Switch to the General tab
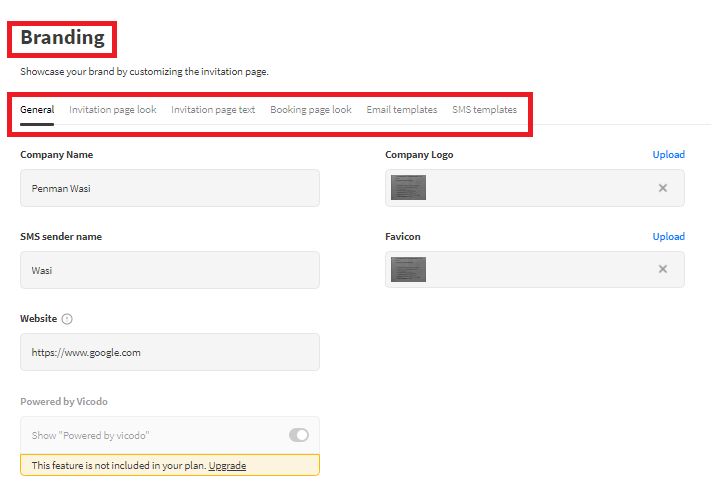This screenshot has width=711, height=496. [37, 110]
